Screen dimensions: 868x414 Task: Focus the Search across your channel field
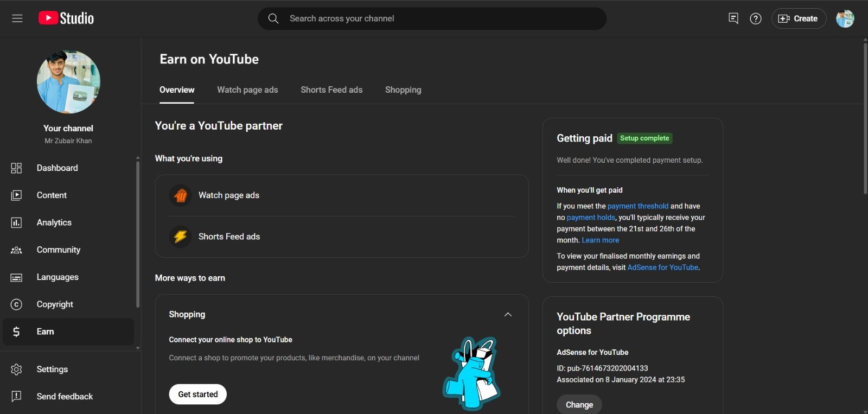tap(432, 18)
